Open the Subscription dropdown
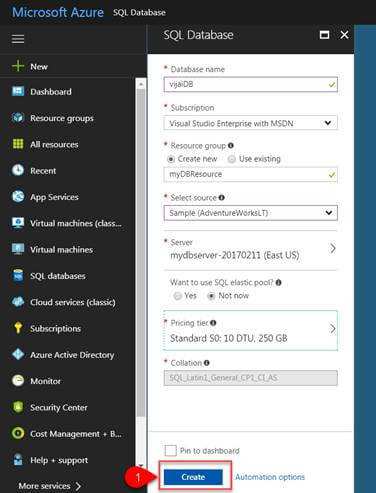 (x=250, y=123)
